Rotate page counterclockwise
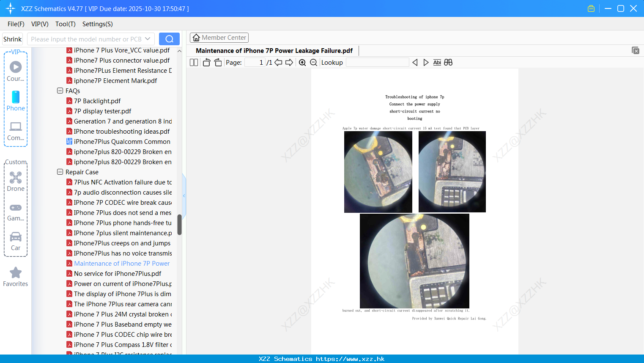This screenshot has width=644, height=363. [206, 62]
